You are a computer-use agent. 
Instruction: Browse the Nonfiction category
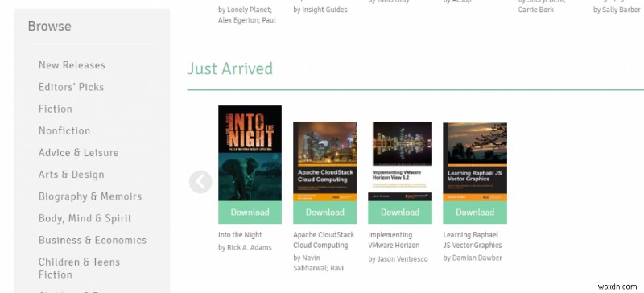coord(64,130)
